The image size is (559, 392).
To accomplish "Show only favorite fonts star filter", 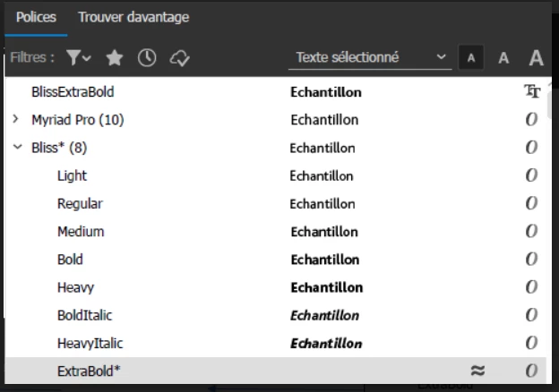I will click(115, 57).
